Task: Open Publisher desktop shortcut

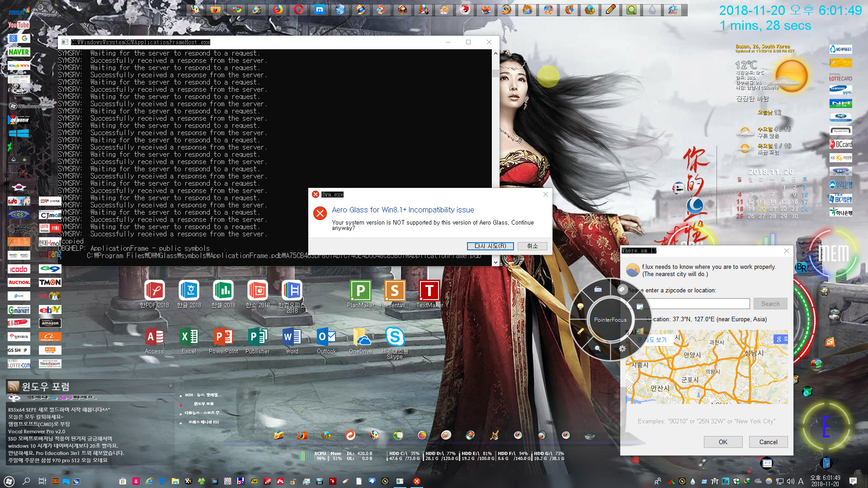Action: pos(258,341)
